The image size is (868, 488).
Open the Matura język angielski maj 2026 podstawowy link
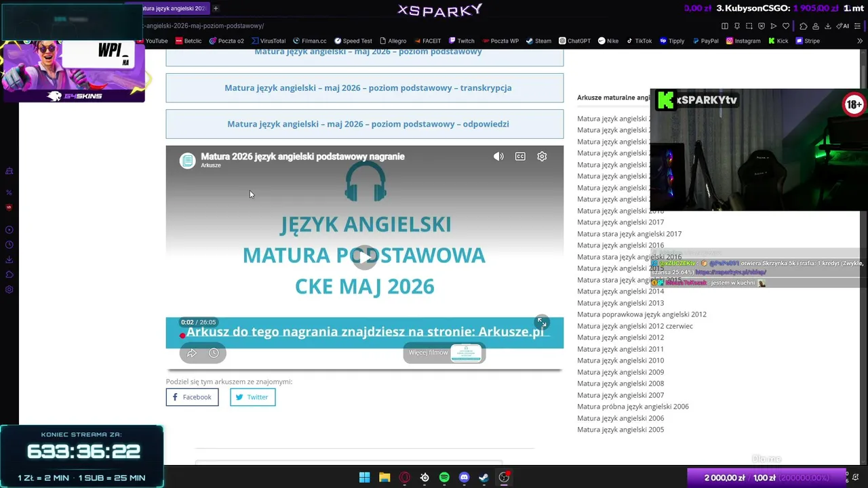[368, 52]
